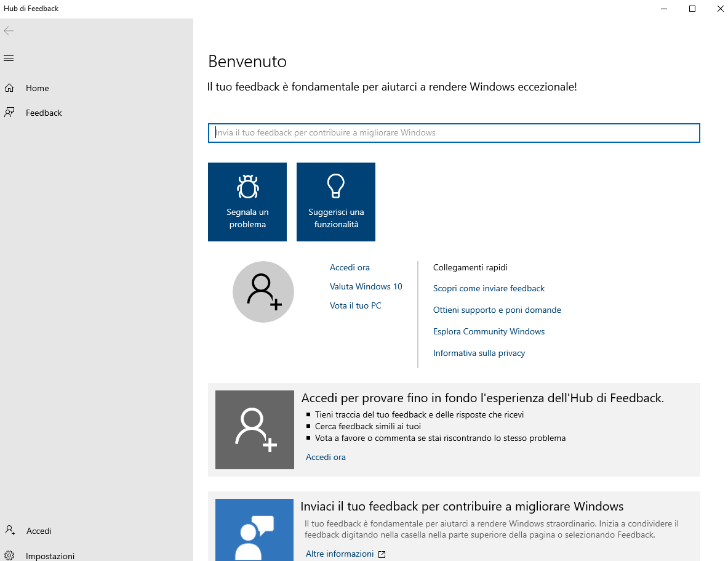Click the Impostazioni gear icon
Screen dimensions: 728x561
pyautogui.click(x=9, y=555)
